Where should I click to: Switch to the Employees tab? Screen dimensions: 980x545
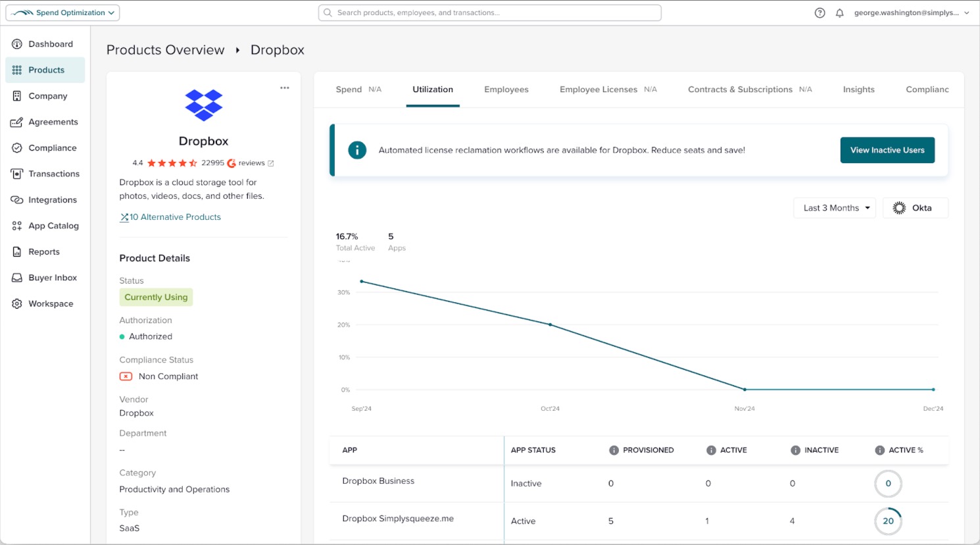pyautogui.click(x=506, y=90)
